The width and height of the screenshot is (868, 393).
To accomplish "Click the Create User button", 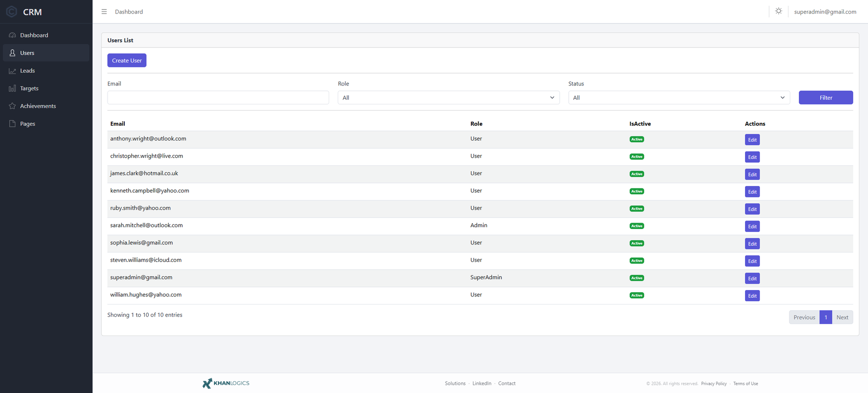I will coord(127,61).
